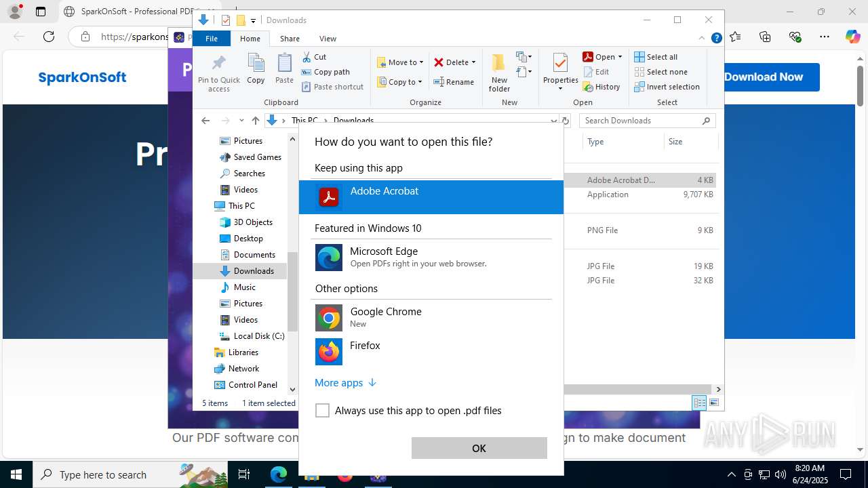
Task: Open Explorer help question mark icon
Action: click(716, 39)
